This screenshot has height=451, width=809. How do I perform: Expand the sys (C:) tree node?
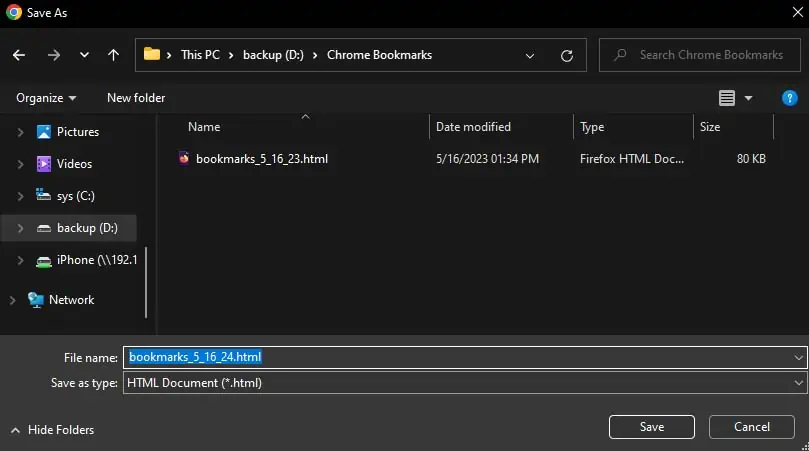coord(20,196)
